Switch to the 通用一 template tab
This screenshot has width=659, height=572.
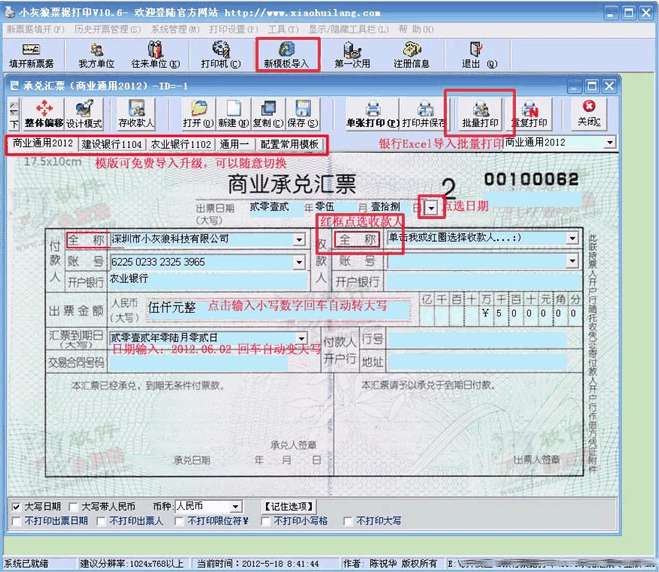[x=234, y=144]
